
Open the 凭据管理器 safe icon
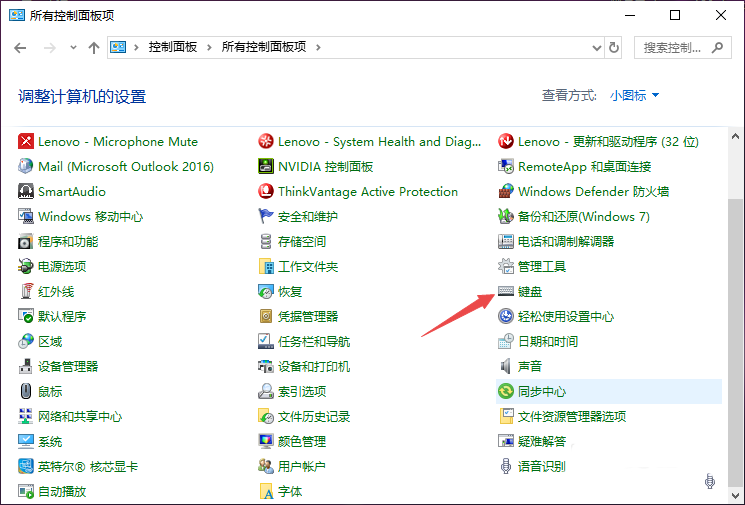pos(266,316)
